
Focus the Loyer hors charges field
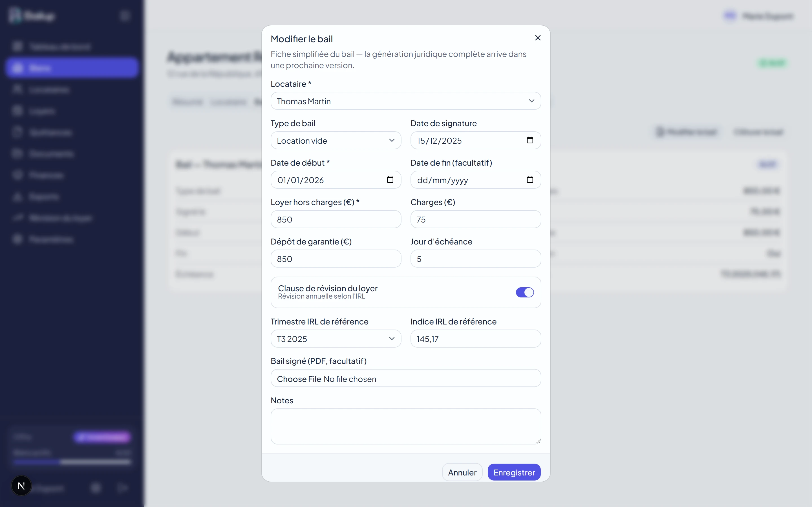[336, 219]
